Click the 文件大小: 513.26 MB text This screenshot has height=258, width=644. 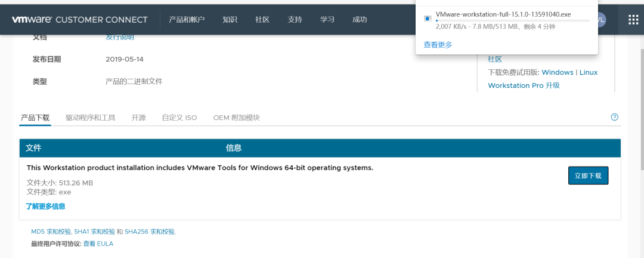60,183
